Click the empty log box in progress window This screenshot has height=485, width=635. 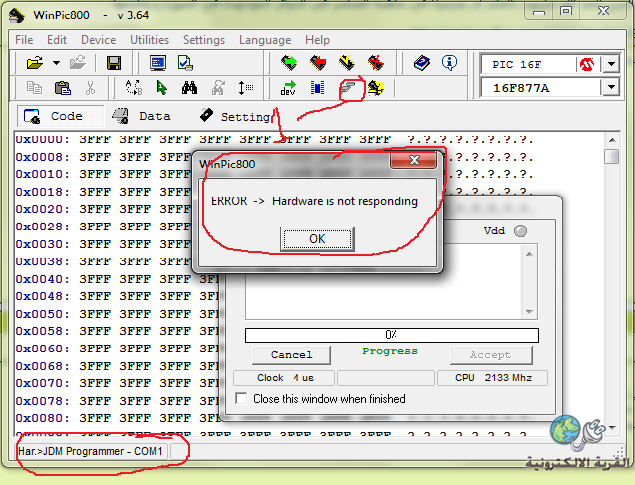[385, 281]
